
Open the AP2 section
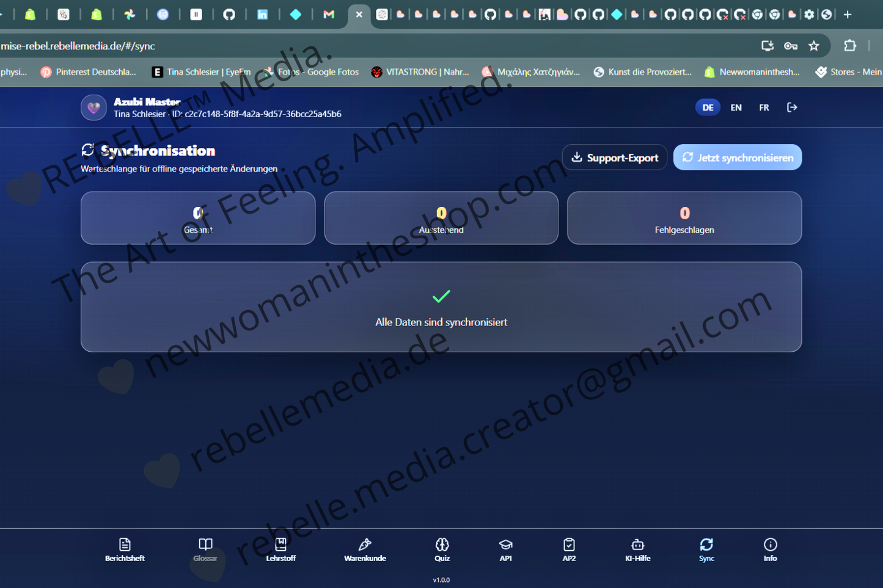(x=569, y=548)
